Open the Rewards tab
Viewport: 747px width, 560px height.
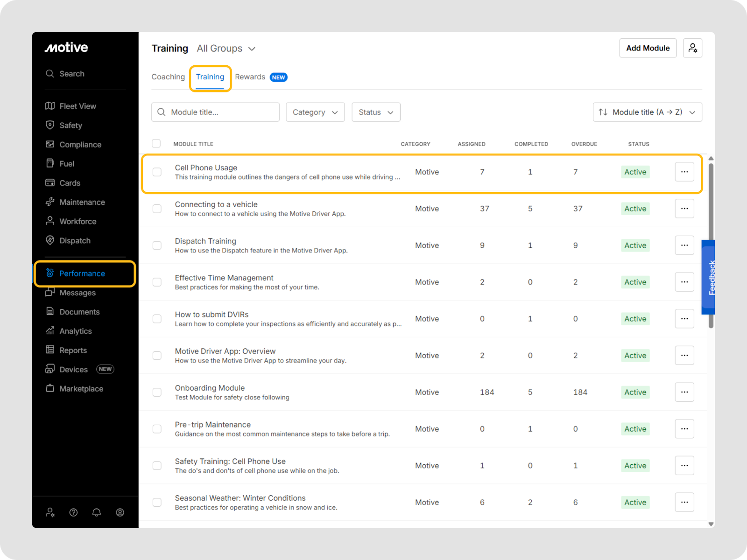pyautogui.click(x=250, y=77)
